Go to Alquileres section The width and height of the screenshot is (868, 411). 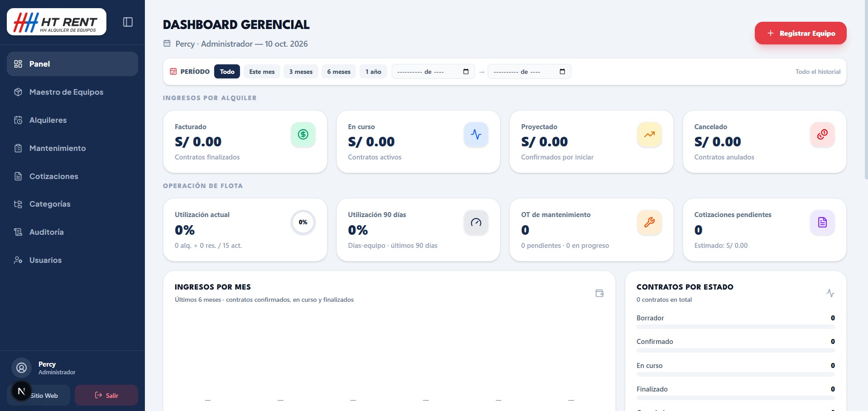(x=72, y=120)
